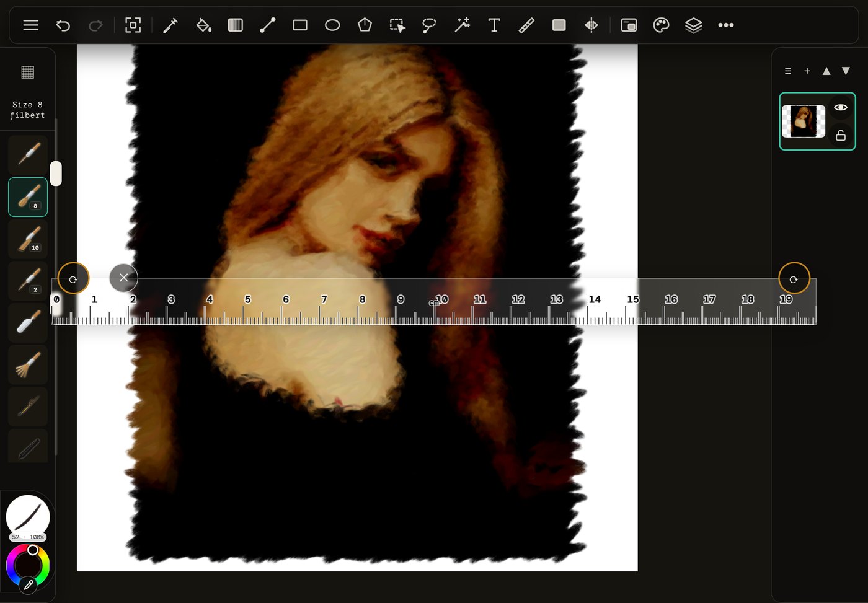Click the undo arrow
This screenshot has height=603, width=868.
tap(63, 25)
